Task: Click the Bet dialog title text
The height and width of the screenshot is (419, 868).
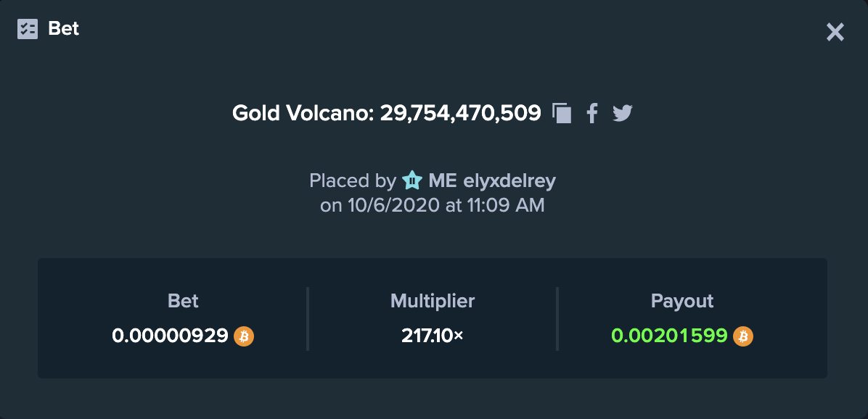Action: click(x=64, y=28)
